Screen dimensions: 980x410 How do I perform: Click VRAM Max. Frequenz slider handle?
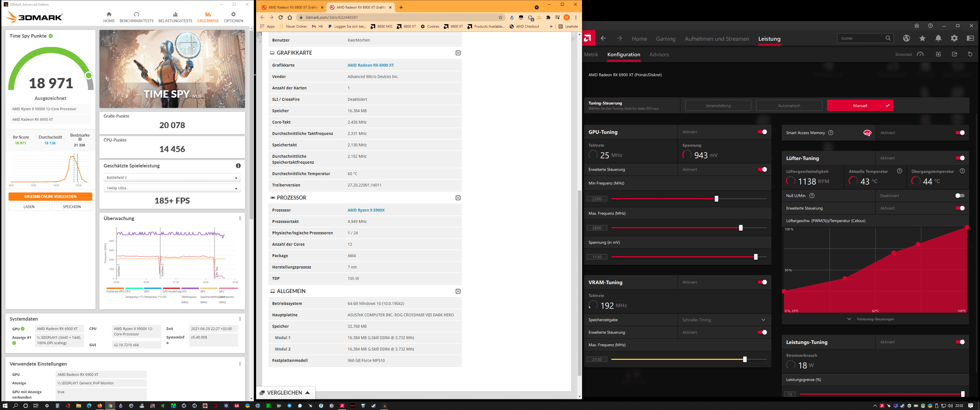[745, 359]
